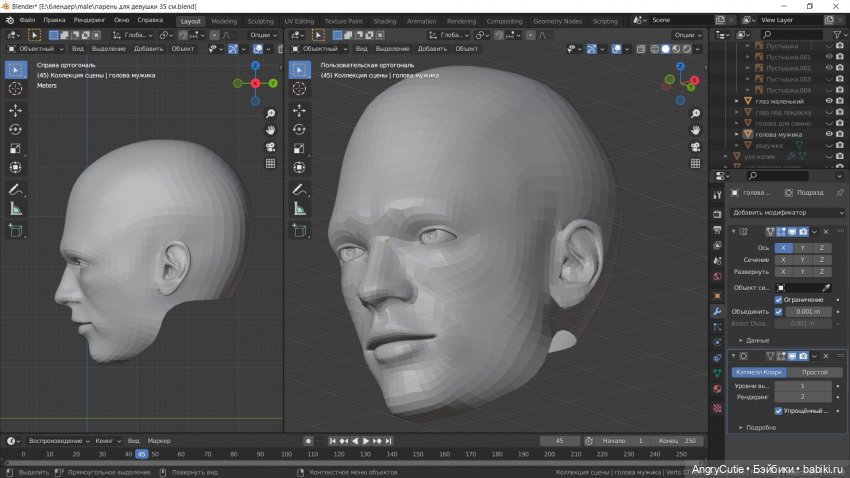Toggle camera view in right viewport

click(696, 147)
